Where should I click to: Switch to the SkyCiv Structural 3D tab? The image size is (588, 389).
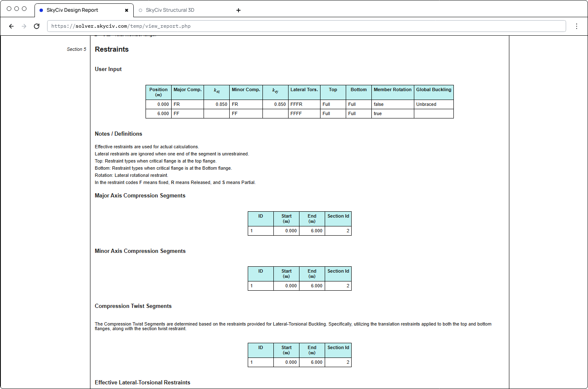point(170,10)
